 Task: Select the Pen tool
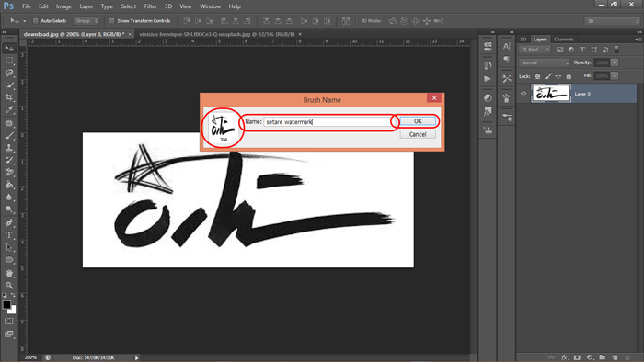pos(9,223)
